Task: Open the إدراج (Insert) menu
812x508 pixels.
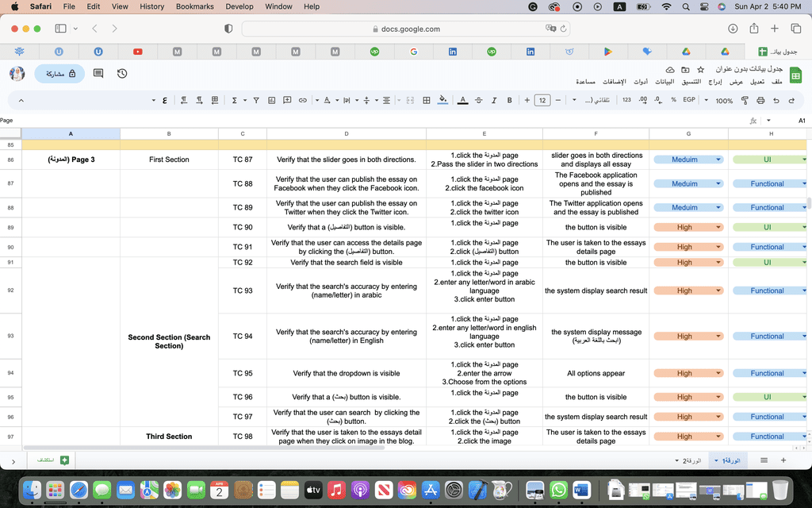Action: [715, 82]
